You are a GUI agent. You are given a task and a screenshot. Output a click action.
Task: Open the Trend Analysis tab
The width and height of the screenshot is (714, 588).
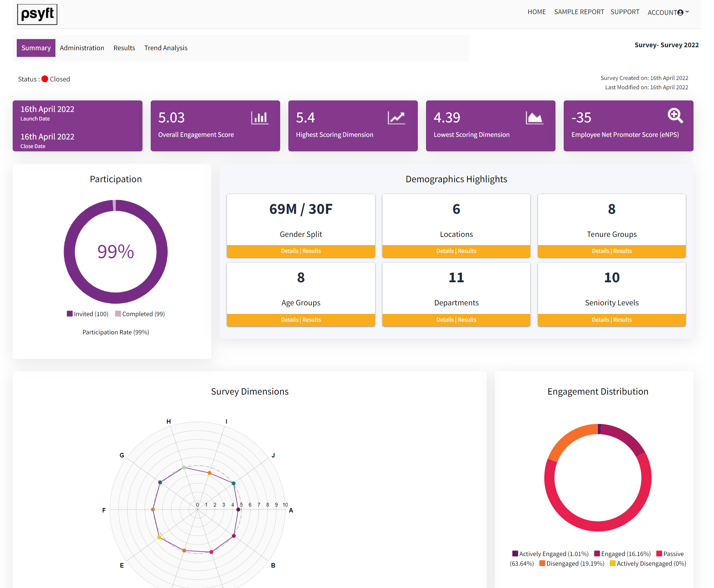[x=166, y=48]
